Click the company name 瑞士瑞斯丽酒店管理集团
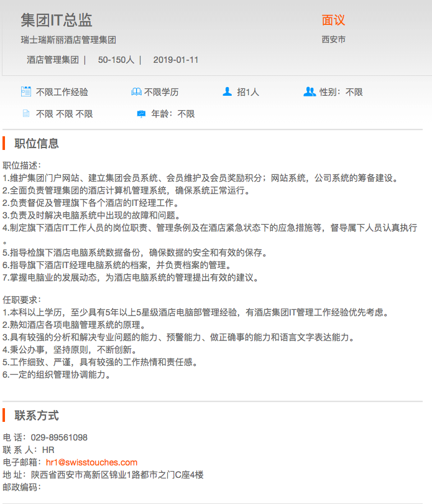This screenshot has height=504, width=432. coord(68,40)
